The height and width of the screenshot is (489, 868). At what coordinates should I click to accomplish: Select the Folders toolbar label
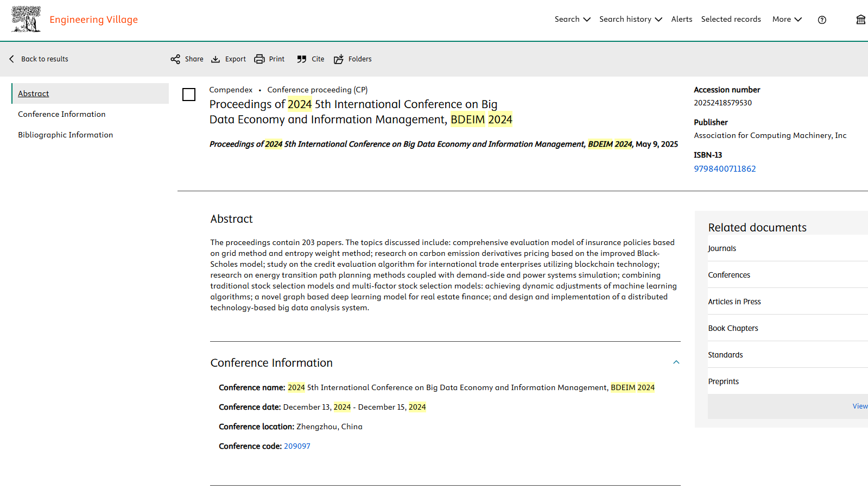tap(360, 59)
